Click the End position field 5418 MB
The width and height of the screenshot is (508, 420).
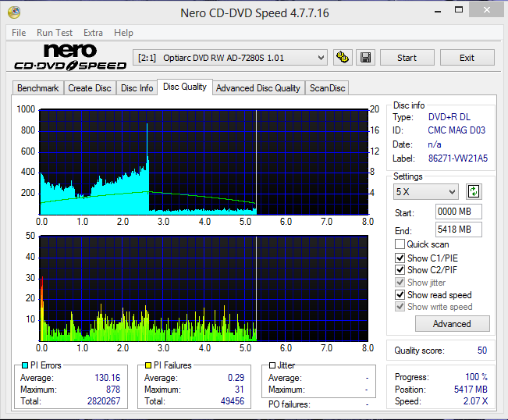click(458, 230)
